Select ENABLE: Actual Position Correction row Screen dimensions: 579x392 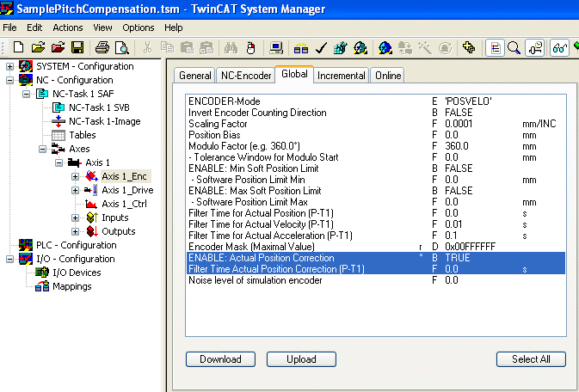(376, 258)
